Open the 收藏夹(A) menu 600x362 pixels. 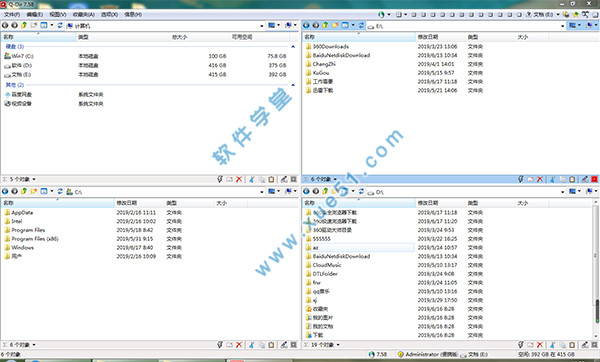click(83, 15)
